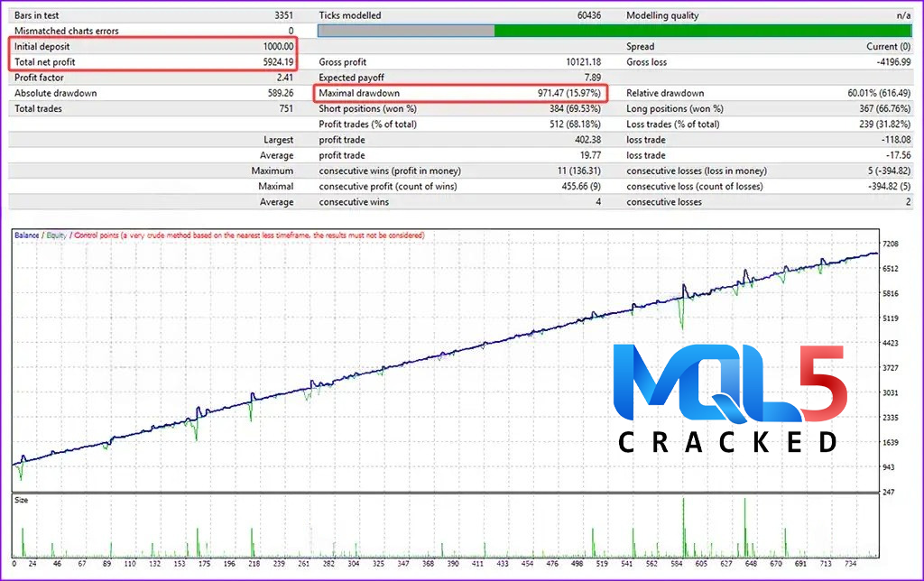Viewport: 924px width, 581px height.
Task: Select the value 11 (136.31)
Action: tap(578, 171)
